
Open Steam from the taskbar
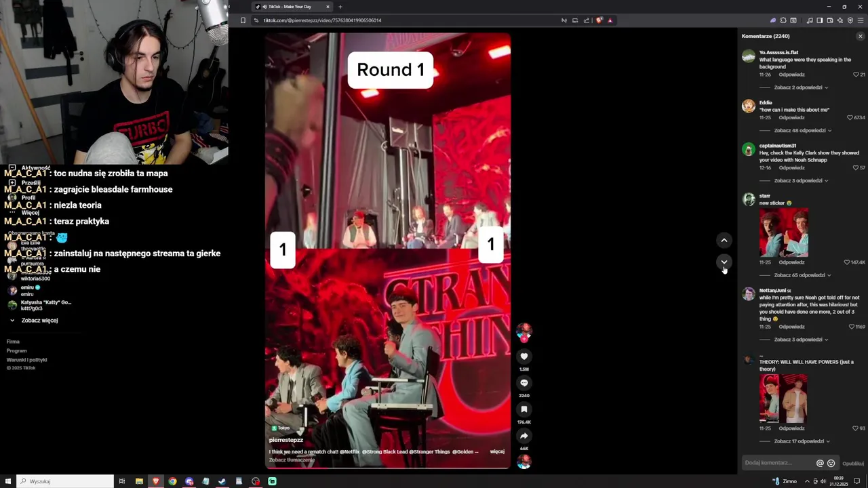222,481
